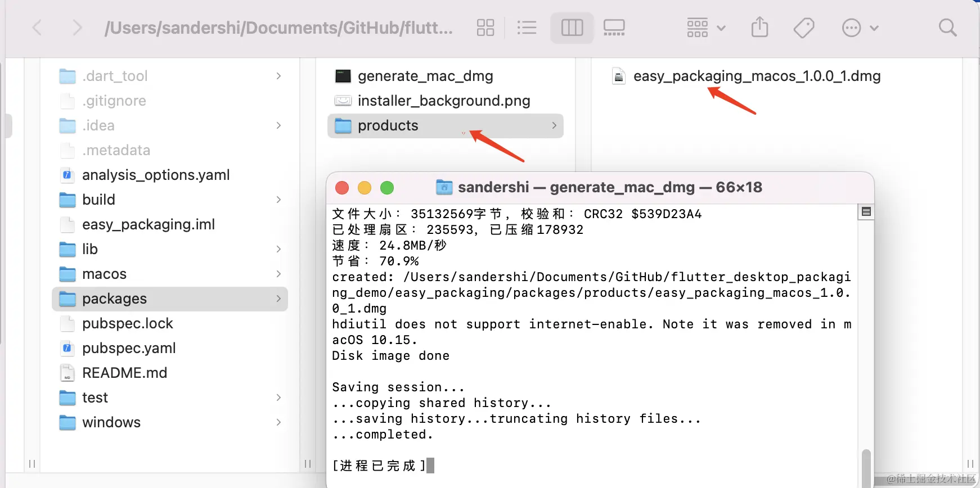Switch Finder to list view
Image resolution: width=980 pixels, height=488 pixels.
point(527,28)
